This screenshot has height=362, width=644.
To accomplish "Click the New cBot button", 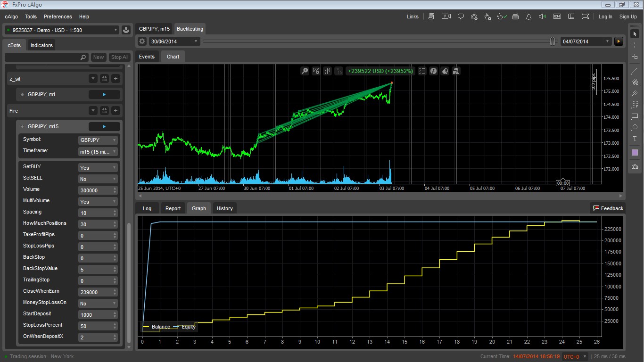I will pyautogui.click(x=99, y=57).
